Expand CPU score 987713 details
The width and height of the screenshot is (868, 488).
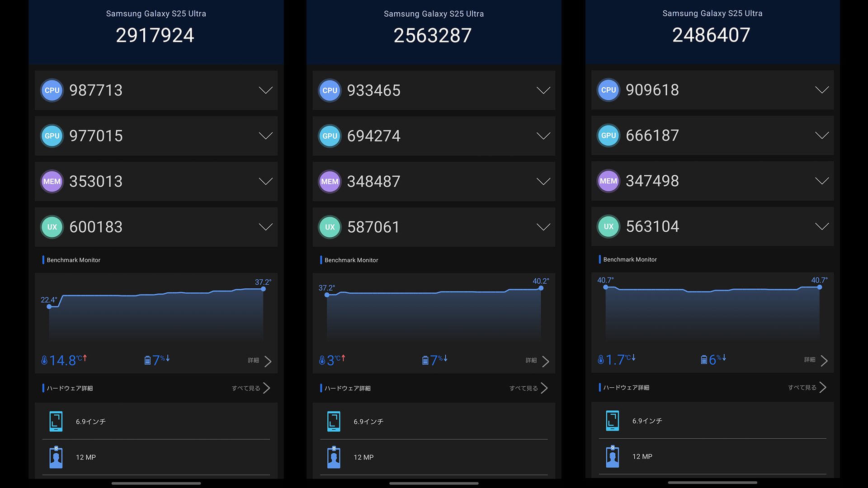(x=265, y=90)
